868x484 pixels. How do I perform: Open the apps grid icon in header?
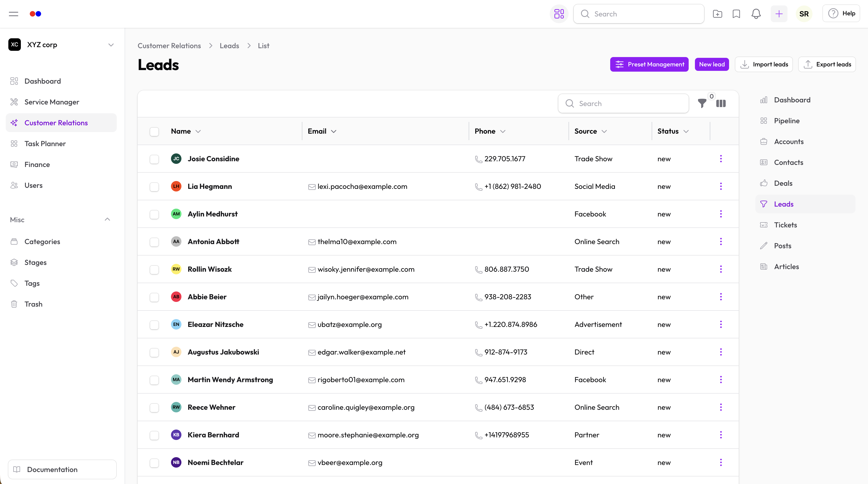[559, 14]
